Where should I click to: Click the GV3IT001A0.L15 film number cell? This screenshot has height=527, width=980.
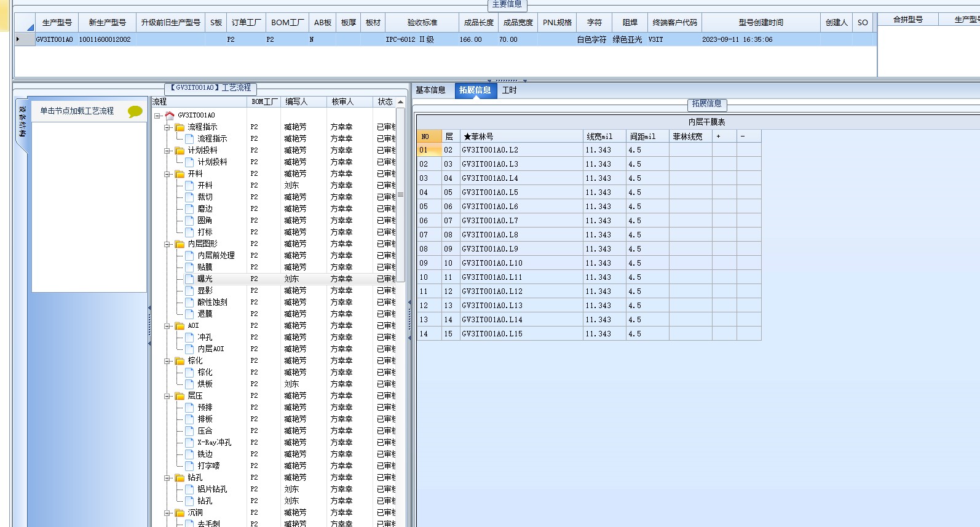(521, 334)
